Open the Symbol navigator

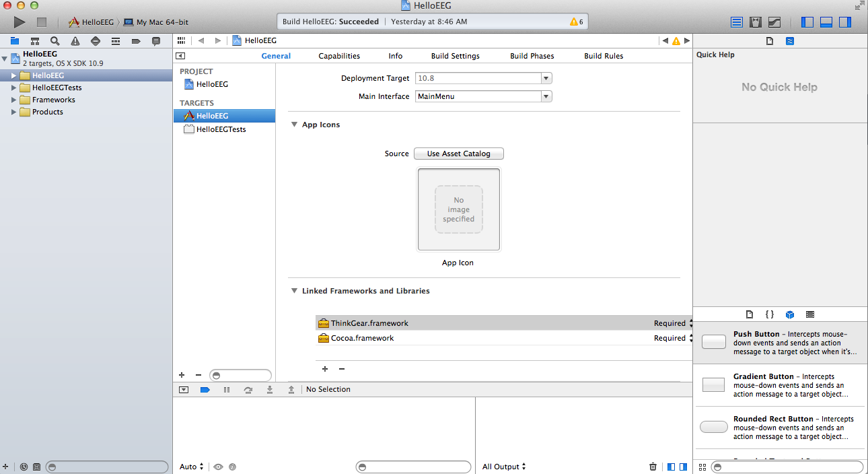pos(35,41)
